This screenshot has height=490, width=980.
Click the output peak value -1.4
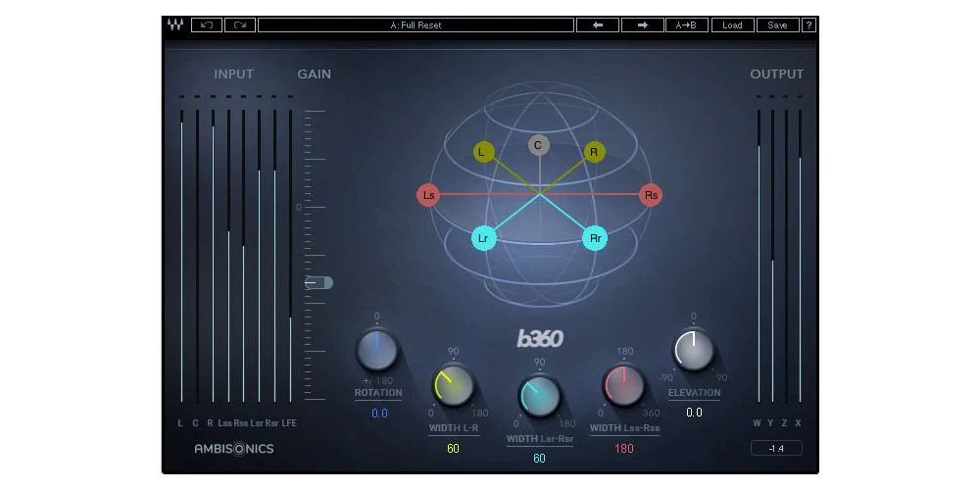776,448
